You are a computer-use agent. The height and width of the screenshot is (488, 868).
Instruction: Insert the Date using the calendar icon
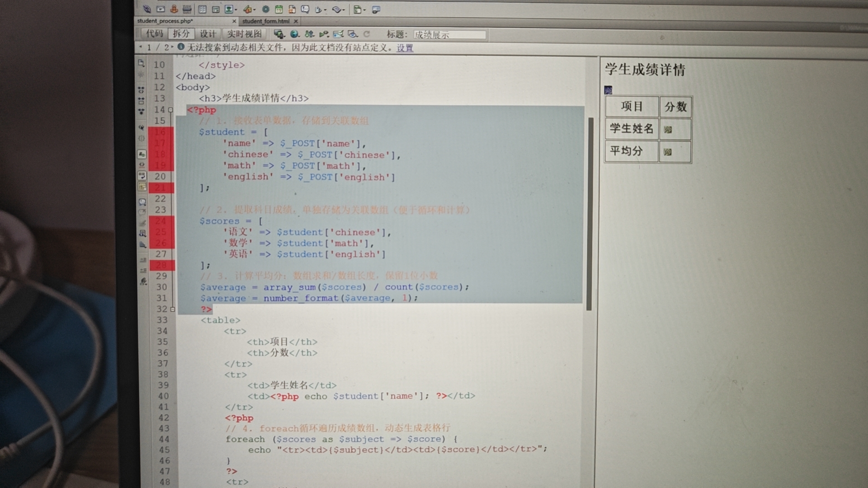[x=279, y=9]
